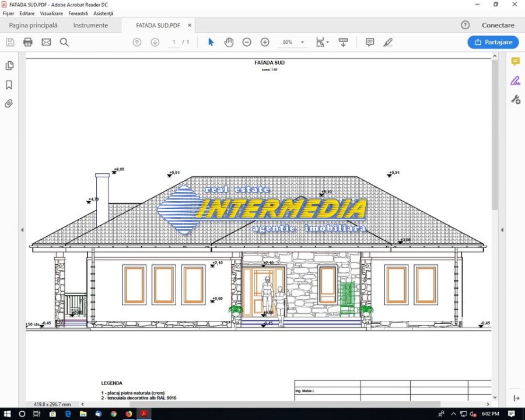Print the document with the printer icon
The width and height of the screenshot is (525, 420).
pyautogui.click(x=28, y=42)
